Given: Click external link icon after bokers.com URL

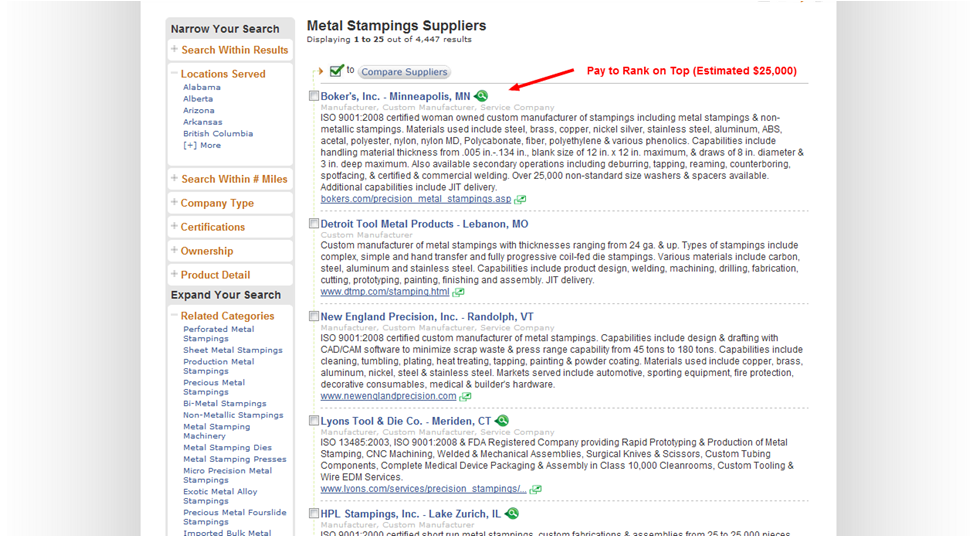Looking at the screenshot, I should tap(520, 199).
